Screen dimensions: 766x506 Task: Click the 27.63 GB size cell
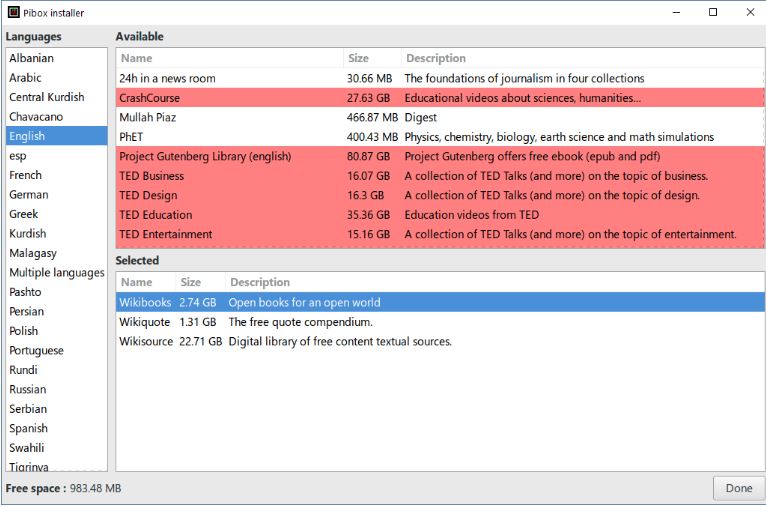click(368, 98)
